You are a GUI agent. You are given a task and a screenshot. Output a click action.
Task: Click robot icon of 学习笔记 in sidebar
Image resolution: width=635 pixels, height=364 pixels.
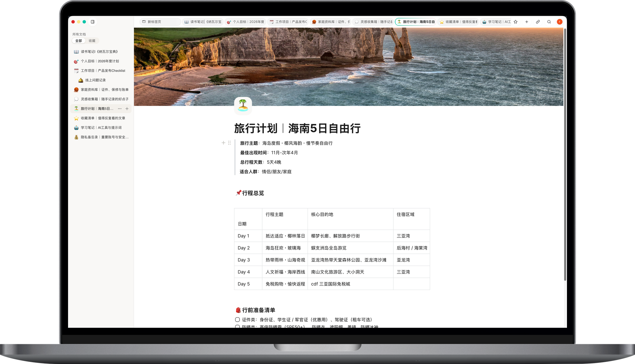click(76, 128)
